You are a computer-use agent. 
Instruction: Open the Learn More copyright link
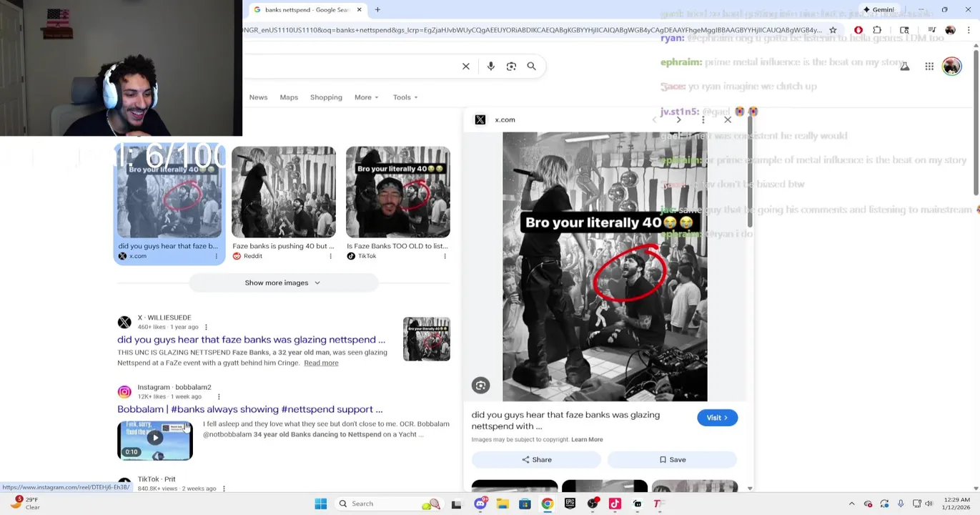[587, 440]
